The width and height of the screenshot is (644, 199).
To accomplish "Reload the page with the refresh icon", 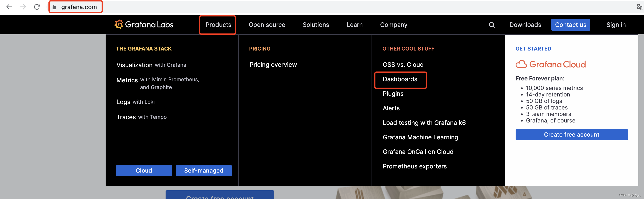I will 37,7.
